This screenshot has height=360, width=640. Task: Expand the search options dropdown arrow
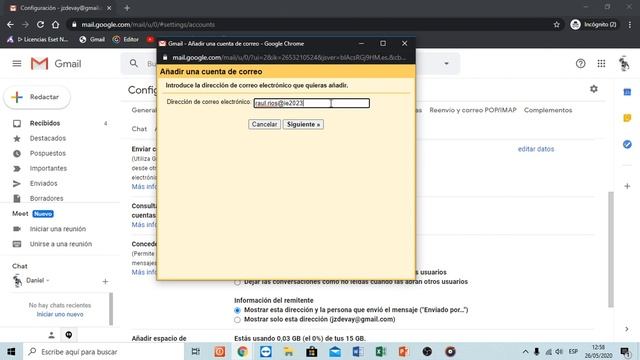click(x=447, y=64)
